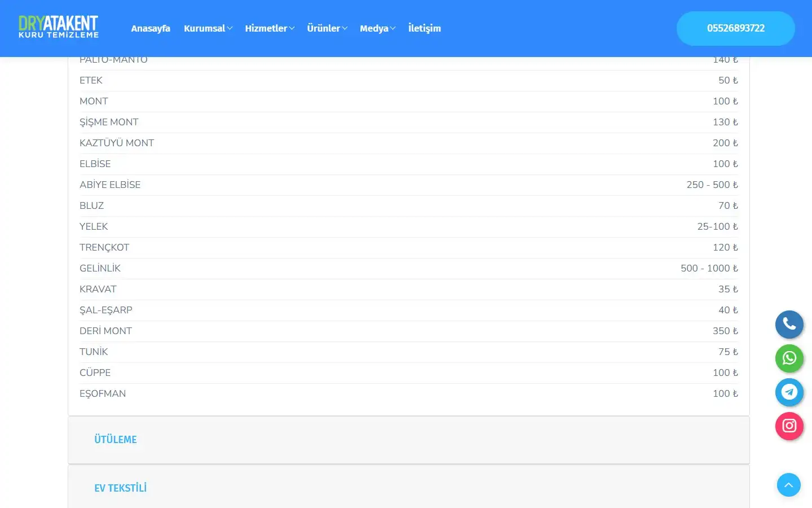Select the GELİNLİK row label
812x508 pixels.
point(100,268)
